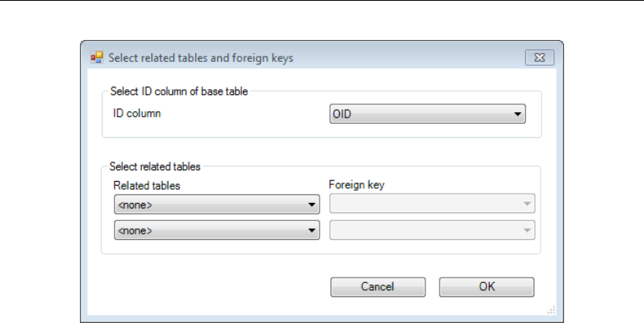Expand the first Foreign key dropdown

[527, 205]
